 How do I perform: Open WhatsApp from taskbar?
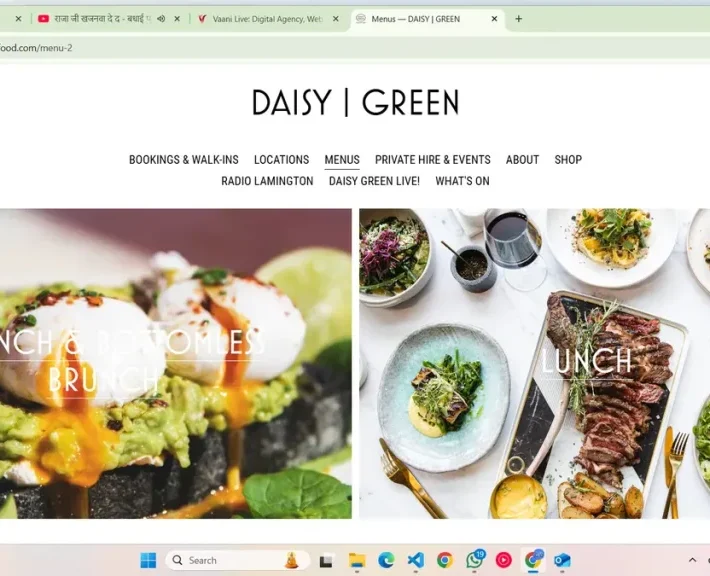point(475,560)
